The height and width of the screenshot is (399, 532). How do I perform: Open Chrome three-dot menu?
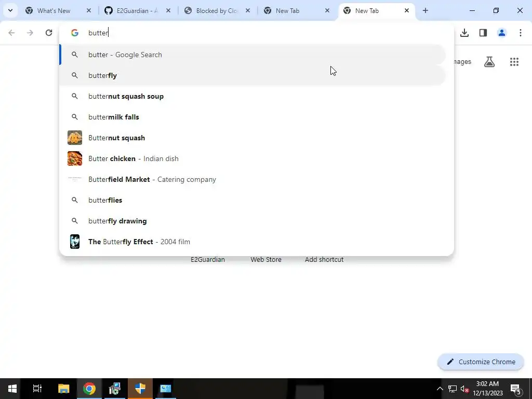pyautogui.click(x=521, y=33)
